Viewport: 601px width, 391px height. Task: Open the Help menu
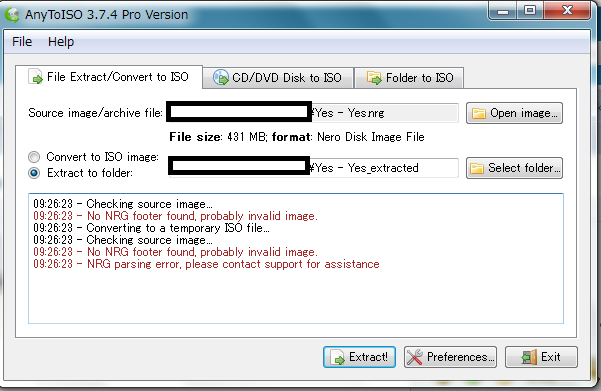coord(61,41)
